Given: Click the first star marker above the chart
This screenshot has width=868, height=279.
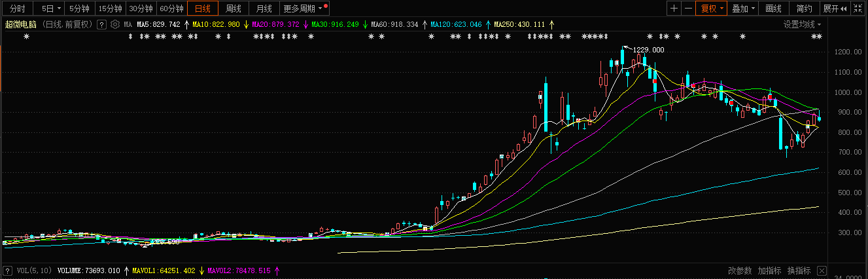Looking at the screenshot, I should (27, 37).
